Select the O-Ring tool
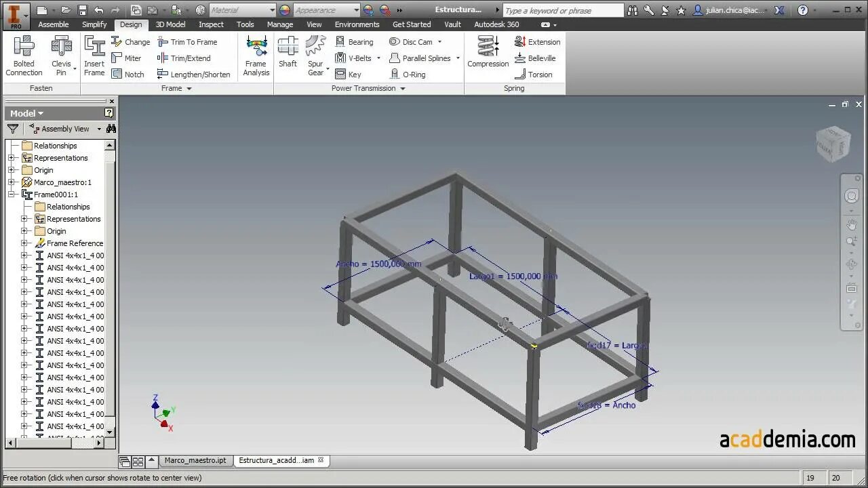The height and width of the screenshot is (488, 868). 408,75
